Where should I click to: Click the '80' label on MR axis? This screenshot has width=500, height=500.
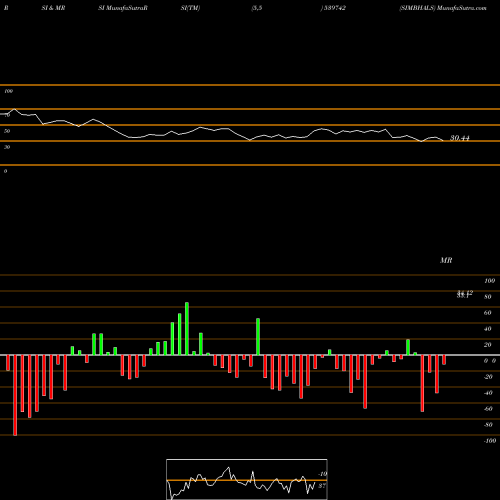click(487, 297)
